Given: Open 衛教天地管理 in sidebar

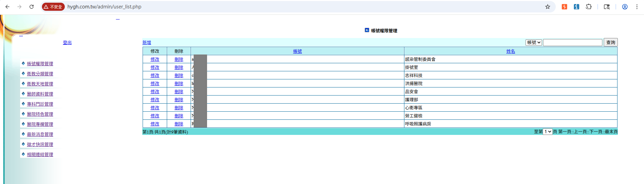Looking at the screenshot, I should 40,84.
